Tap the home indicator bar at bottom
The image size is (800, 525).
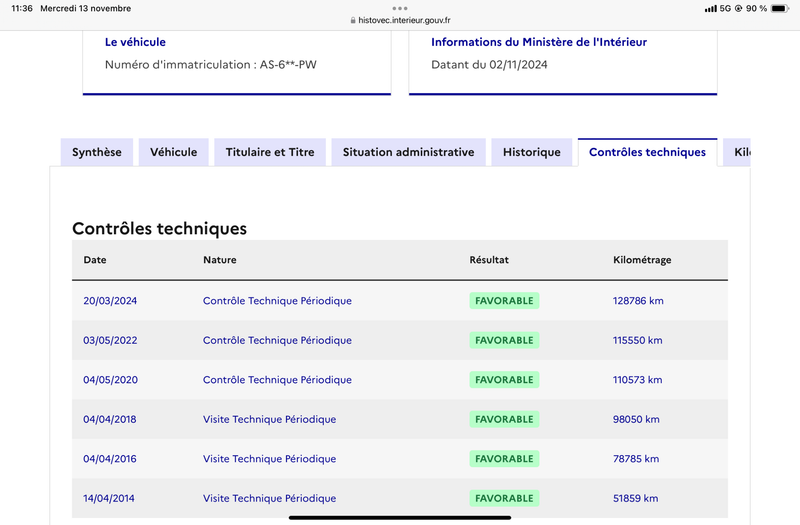coord(400,517)
